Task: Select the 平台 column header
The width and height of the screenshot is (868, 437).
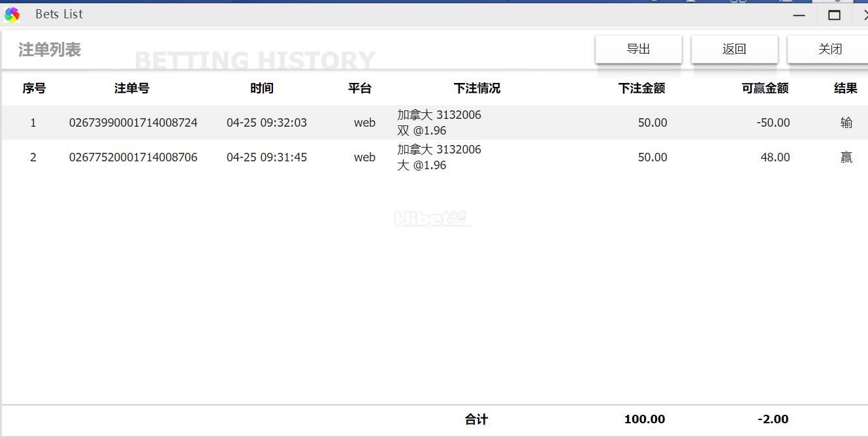Action: 360,88
